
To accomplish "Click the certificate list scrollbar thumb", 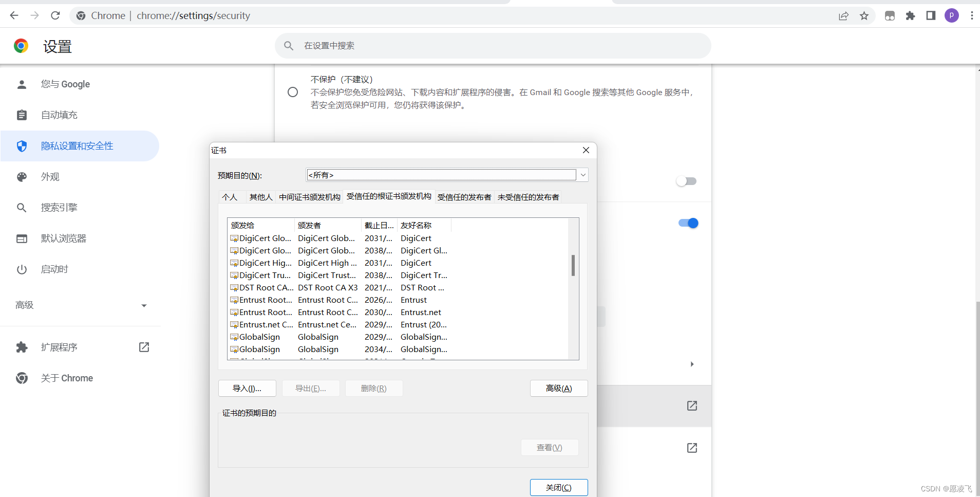I will click(573, 265).
